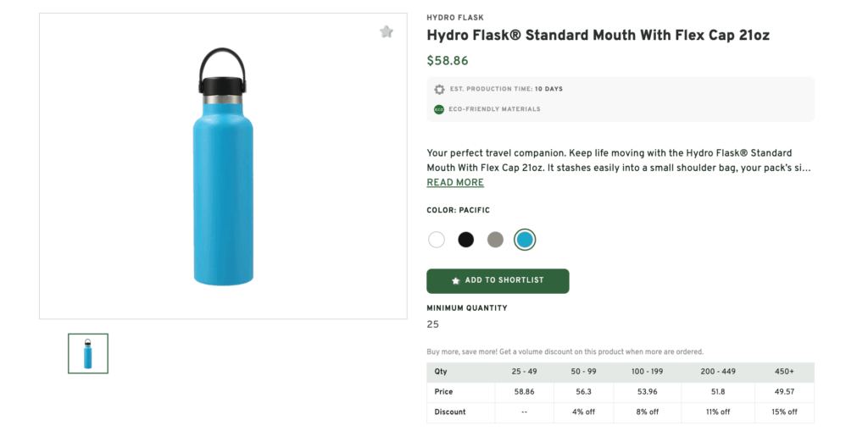Click the product title heading
868x431 pixels.
pos(598,36)
